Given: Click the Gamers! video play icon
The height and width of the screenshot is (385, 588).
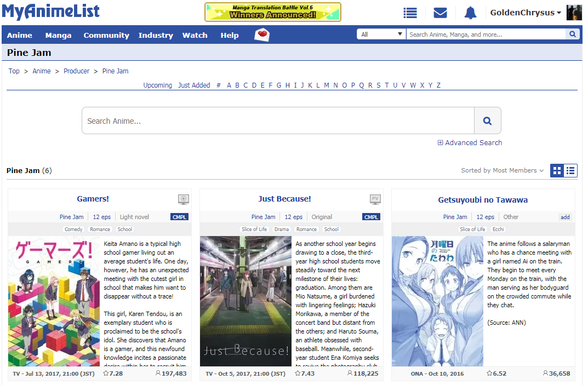Looking at the screenshot, I should 184,199.
